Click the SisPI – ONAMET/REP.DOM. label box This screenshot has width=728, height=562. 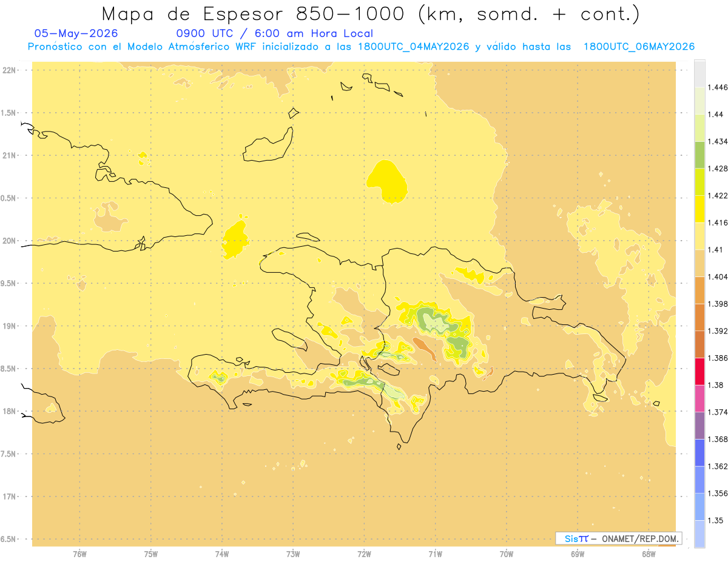coord(619,538)
